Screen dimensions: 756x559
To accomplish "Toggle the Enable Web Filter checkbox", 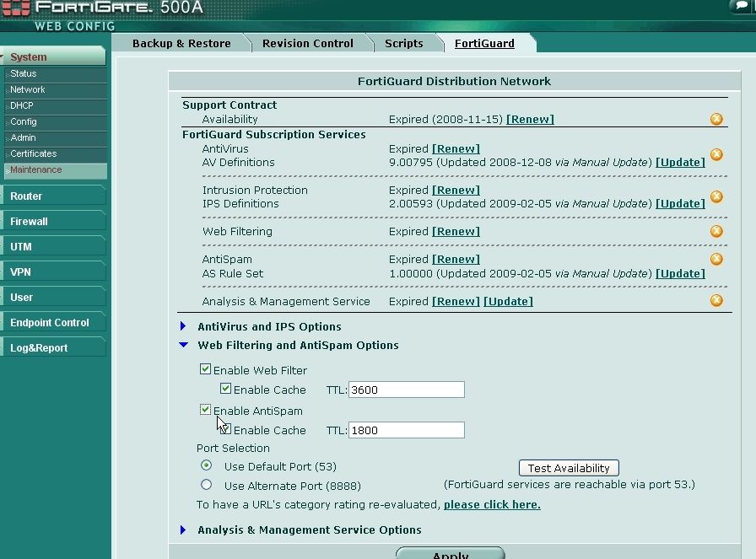I will tap(205, 369).
